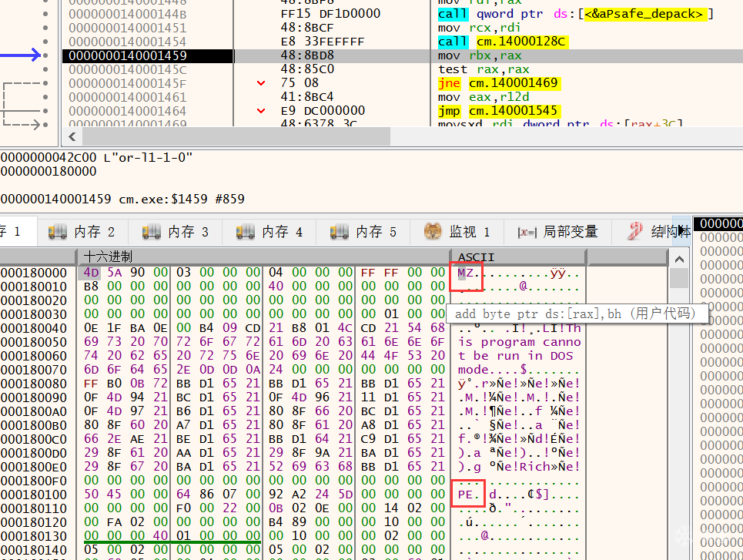Switch to the 内存 2 dump tab

click(x=82, y=232)
